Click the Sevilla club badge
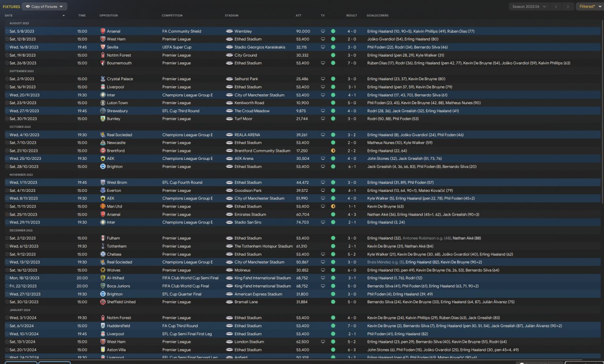604x364 pixels. pyautogui.click(x=103, y=47)
